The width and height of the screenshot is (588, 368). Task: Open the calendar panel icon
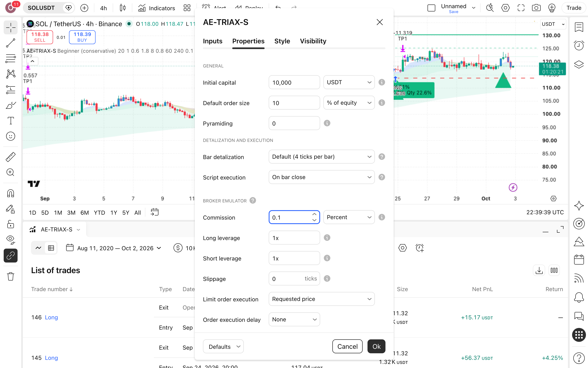pos(579,259)
